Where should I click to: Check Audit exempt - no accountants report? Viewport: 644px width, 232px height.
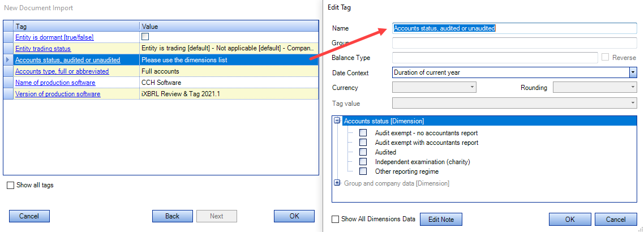point(363,133)
